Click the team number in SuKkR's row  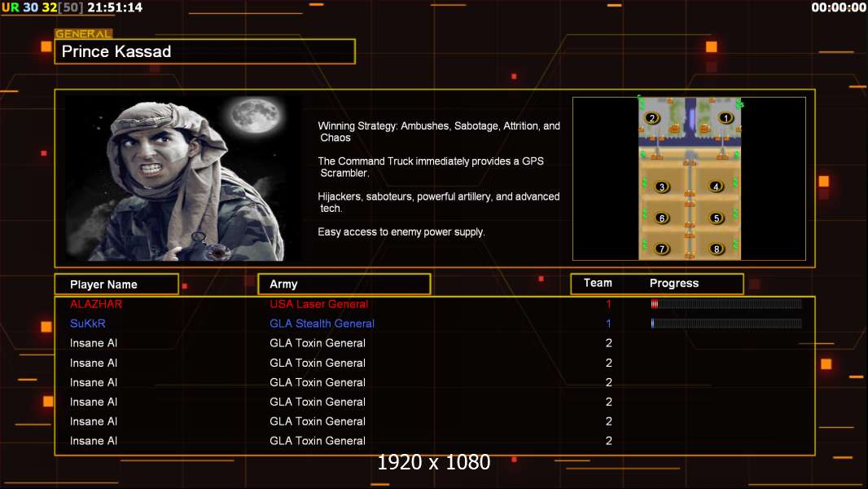(608, 324)
